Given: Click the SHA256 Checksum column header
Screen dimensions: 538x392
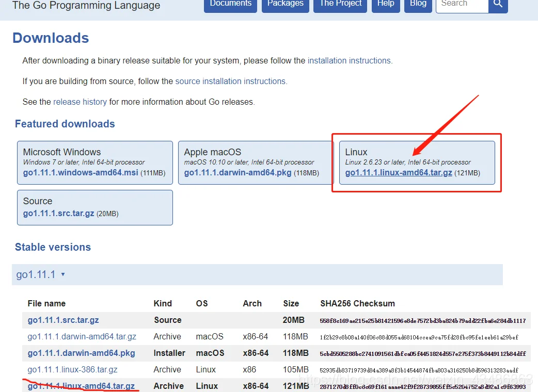Looking at the screenshot, I should pyautogui.click(x=357, y=303).
